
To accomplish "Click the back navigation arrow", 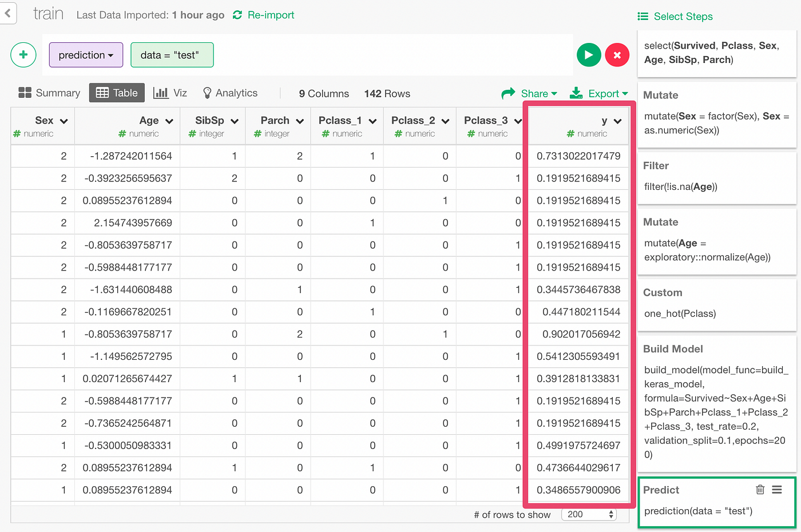I will pos(7,13).
